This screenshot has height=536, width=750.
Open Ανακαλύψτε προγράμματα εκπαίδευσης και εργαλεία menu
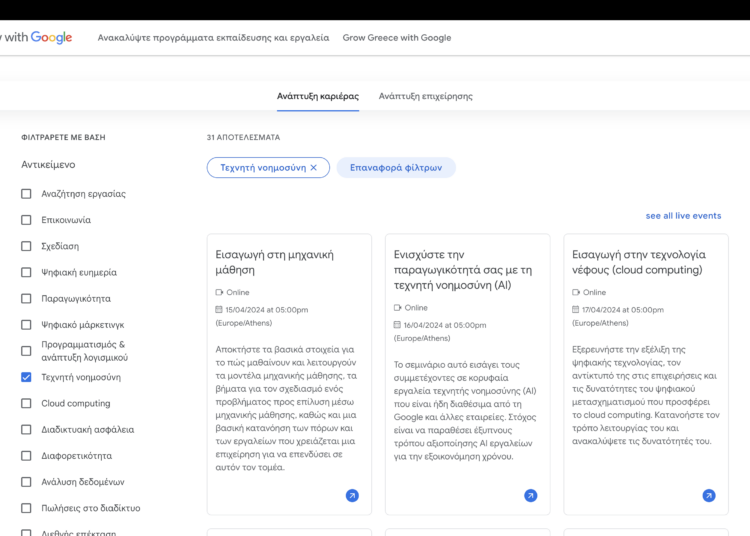[213, 38]
